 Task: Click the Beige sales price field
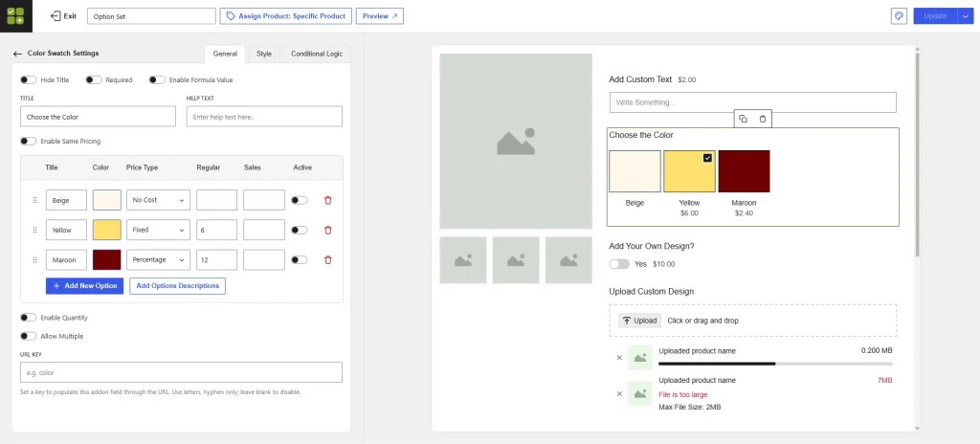[x=264, y=200]
